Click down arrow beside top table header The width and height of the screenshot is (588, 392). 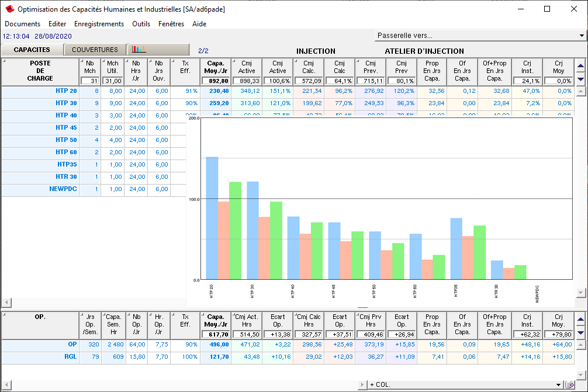point(580,79)
